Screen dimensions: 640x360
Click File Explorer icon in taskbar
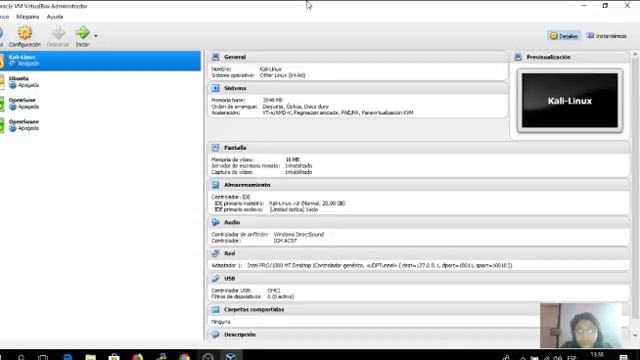(91, 357)
